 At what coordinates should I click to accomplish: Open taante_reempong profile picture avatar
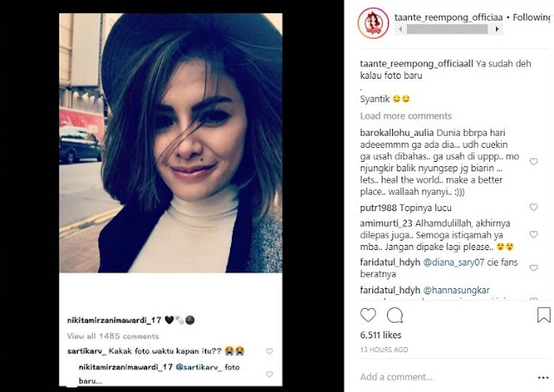pos(373,23)
